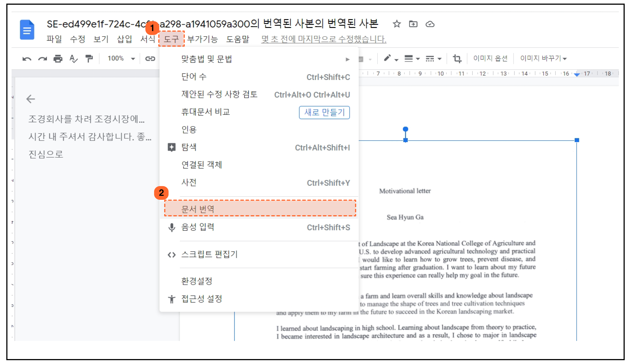631x364 pixels.
Task: Select the paint format roller icon
Action: (x=89, y=59)
